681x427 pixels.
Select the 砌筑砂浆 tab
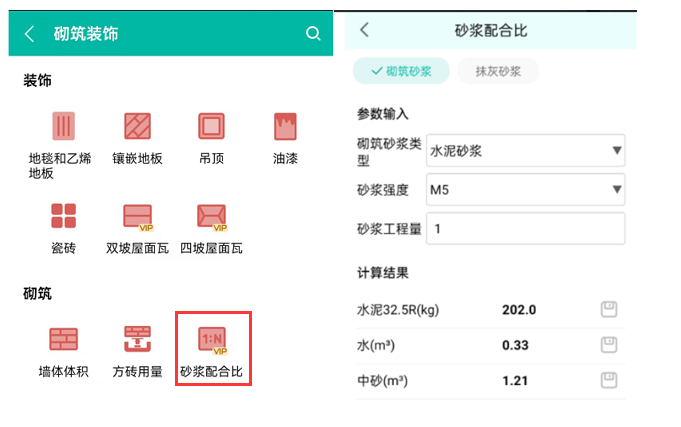click(x=400, y=71)
